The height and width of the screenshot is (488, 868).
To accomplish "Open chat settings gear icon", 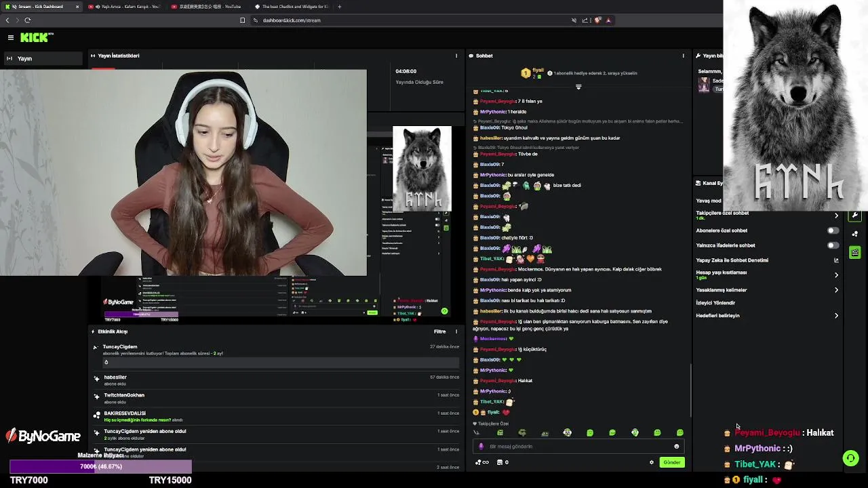I will coord(652,462).
